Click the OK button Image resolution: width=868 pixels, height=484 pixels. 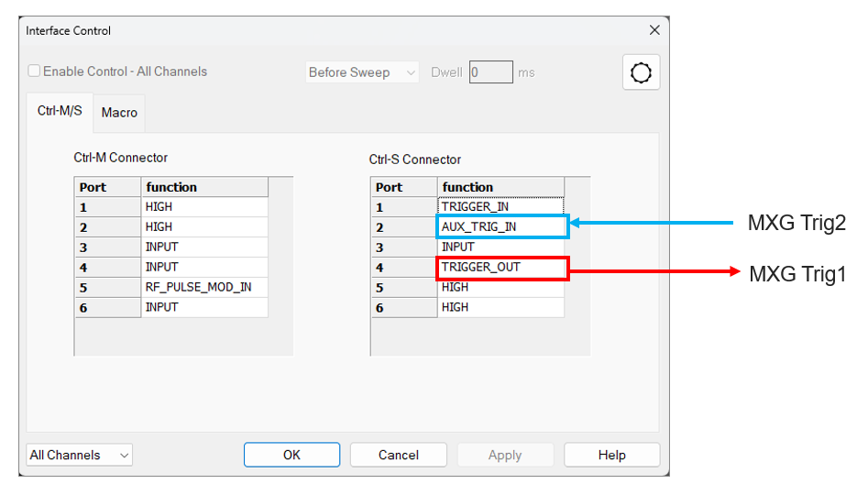click(291, 456)
